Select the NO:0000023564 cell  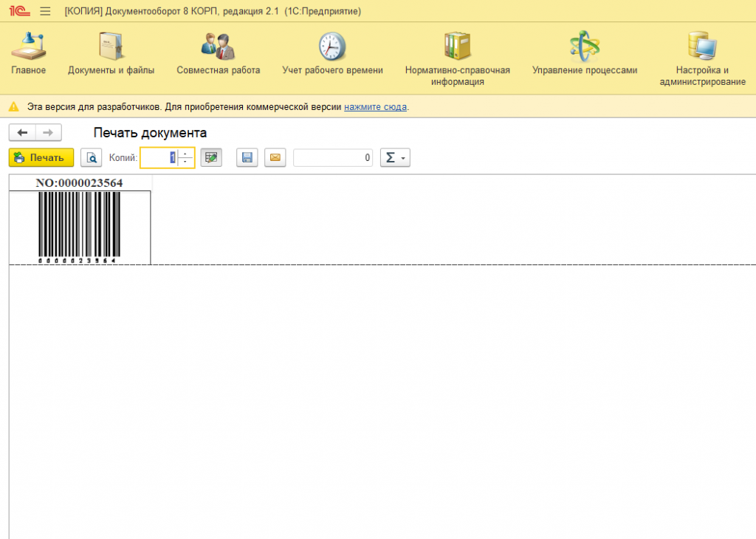[80, 183]
